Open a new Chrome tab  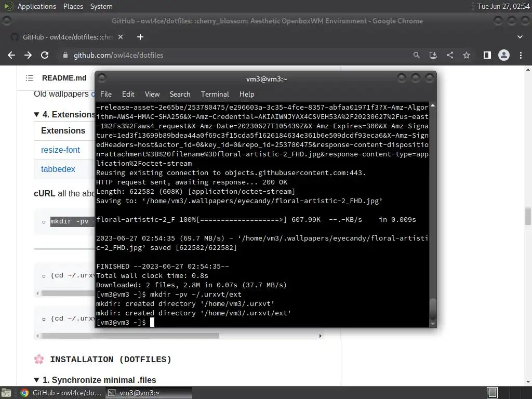140,37
